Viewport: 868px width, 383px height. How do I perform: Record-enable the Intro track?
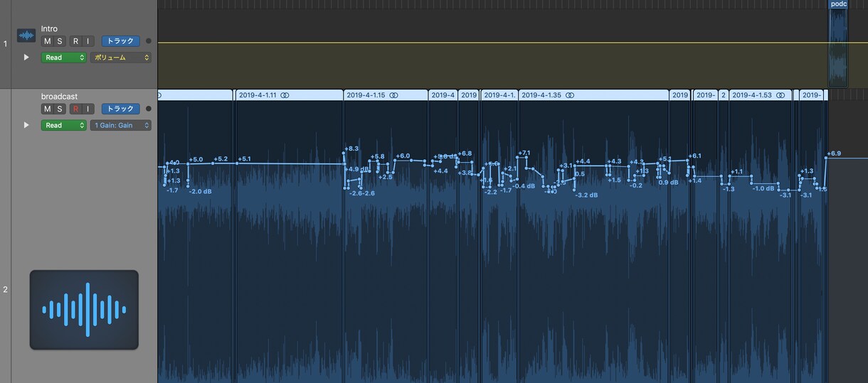(75, 41)
